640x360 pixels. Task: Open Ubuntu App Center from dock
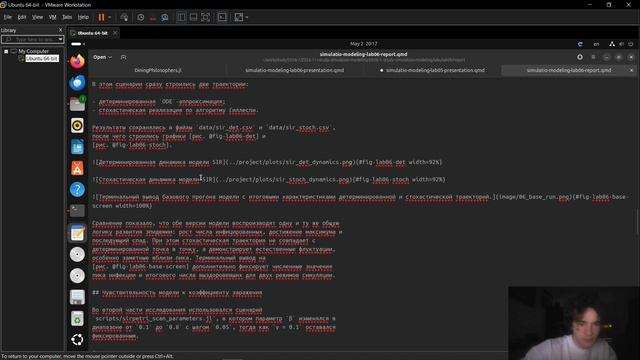pyautogui.click(x=77, y=168)
